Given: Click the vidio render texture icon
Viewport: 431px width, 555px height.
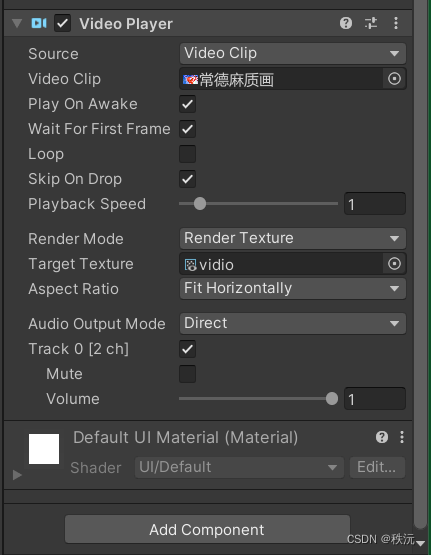Looking at the screenshot, I should pos(190,265).
